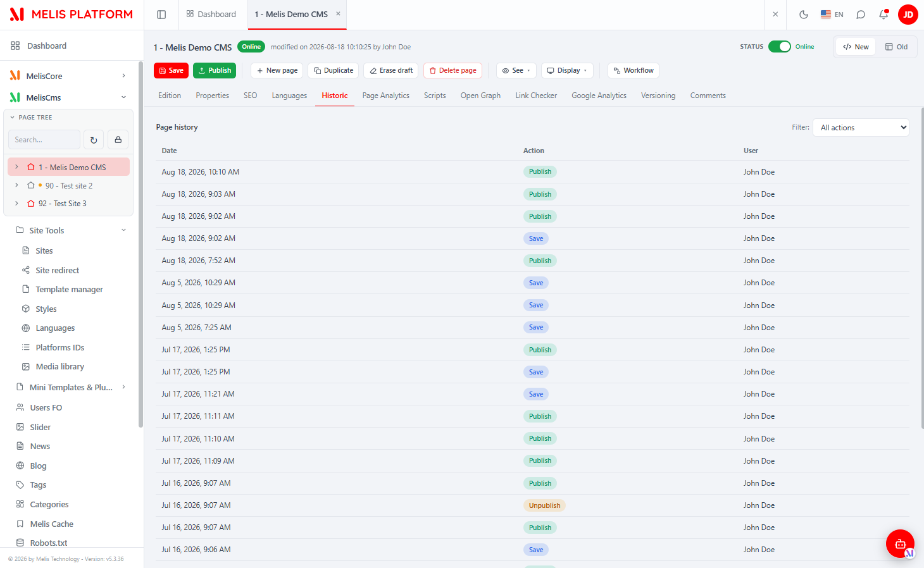
Task: Toggle the sidebar collapse icon
Action: (x=161, y=15)
